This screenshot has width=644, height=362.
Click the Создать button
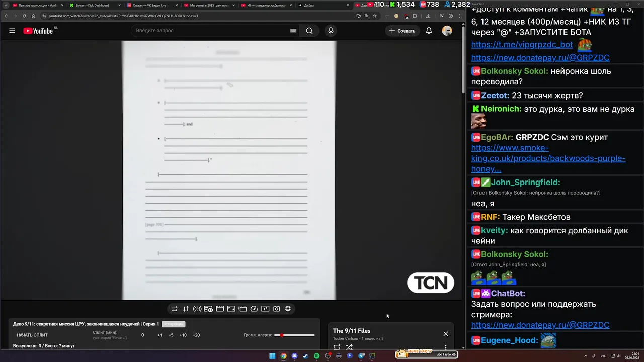tap(402, 31)
